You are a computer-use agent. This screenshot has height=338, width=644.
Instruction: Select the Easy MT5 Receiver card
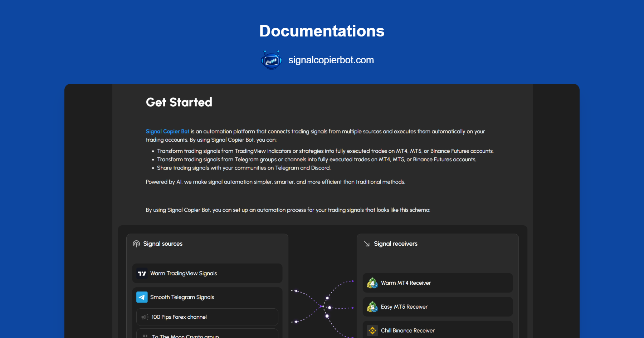point(438,307)
